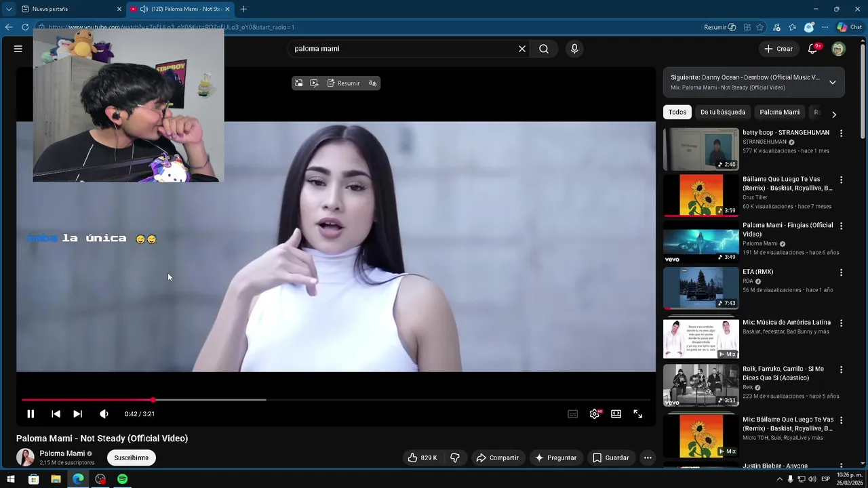Click the Resumir button above the video
This screenshot has height=488, width=868.
pos(343,83)
